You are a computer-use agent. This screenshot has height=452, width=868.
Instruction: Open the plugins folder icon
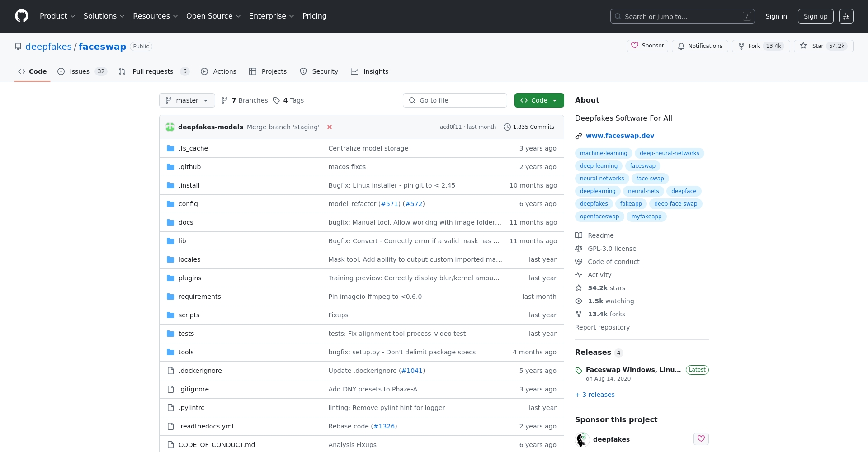(170, 278)
